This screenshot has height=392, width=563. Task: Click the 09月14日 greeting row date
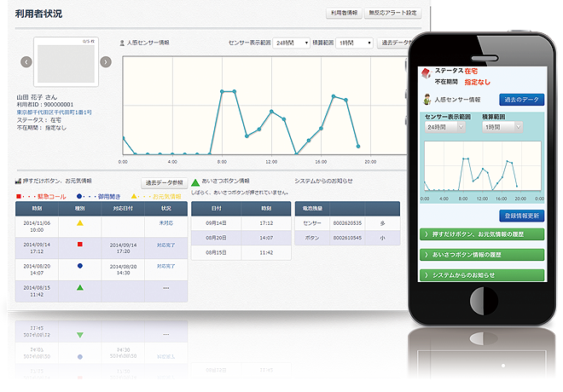[x=216, y=223]
